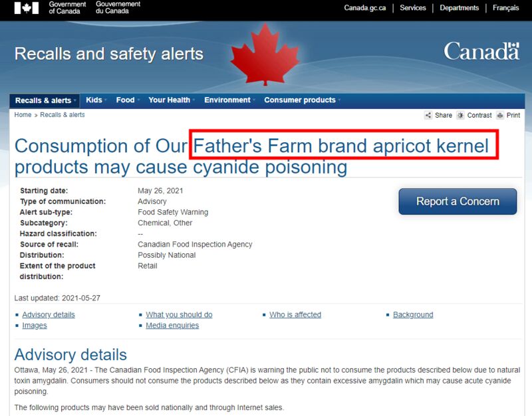Open the Departments link
This screenshot has height=416, width=532.
click(x=459, y=8)
